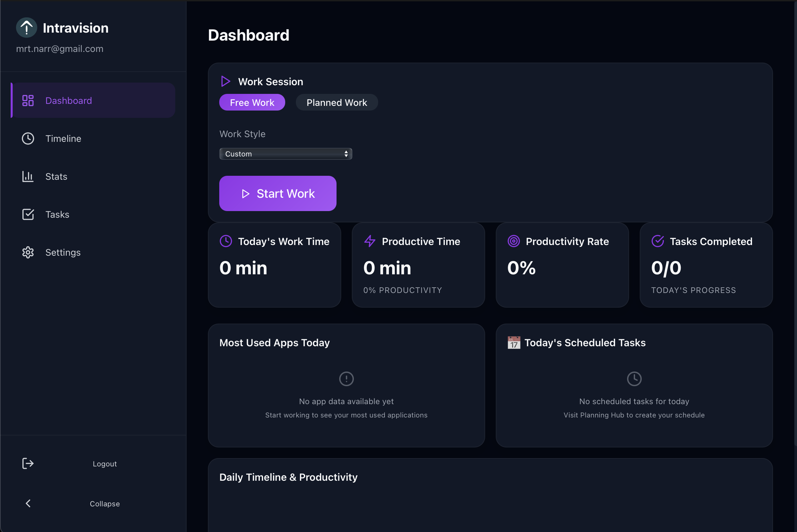Click the Productive Time lightning bolt icon

370,241
